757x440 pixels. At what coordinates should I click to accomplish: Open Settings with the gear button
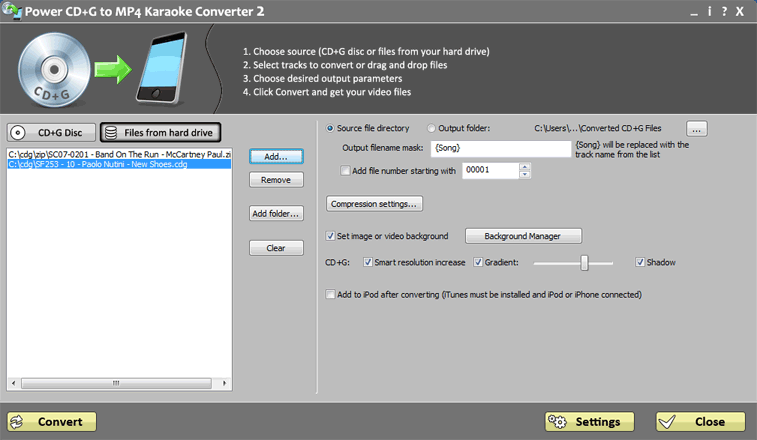tap(589, 422)
